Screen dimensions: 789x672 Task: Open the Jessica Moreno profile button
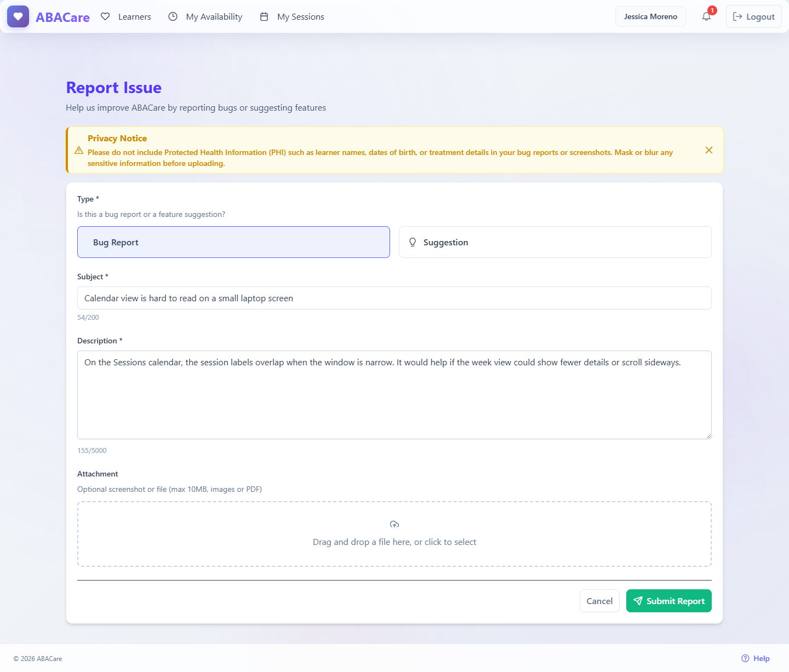[x=651, y=16]
